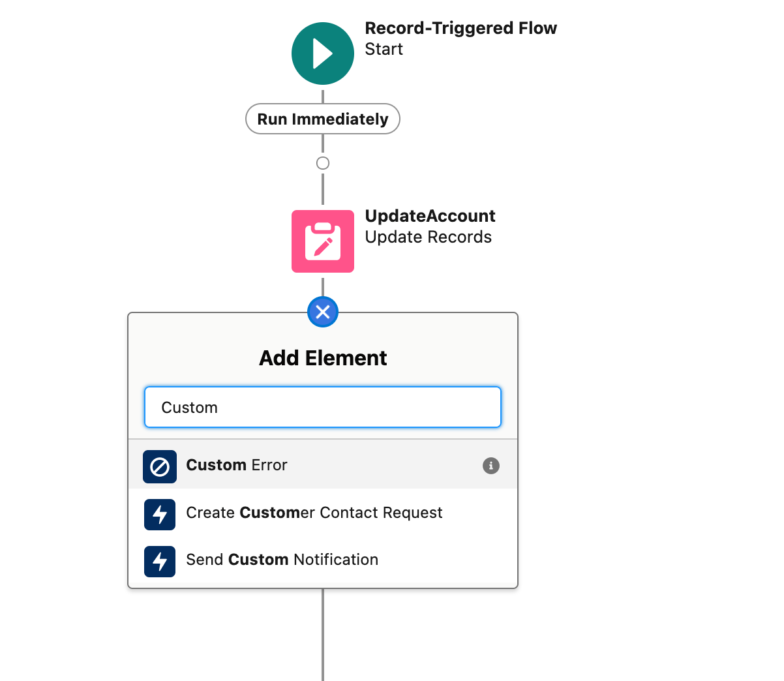Select the Run Immediately path label

point(322,119)
